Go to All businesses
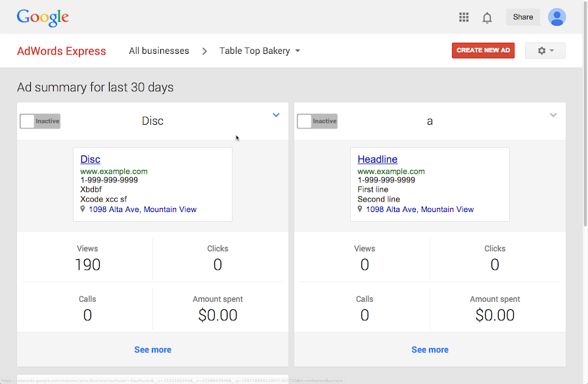 (x=159, y=51)
